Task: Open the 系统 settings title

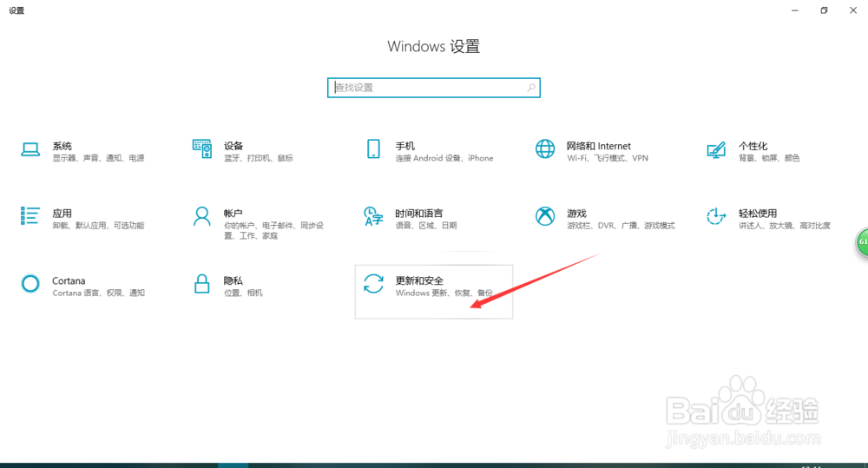Action: 62,146
